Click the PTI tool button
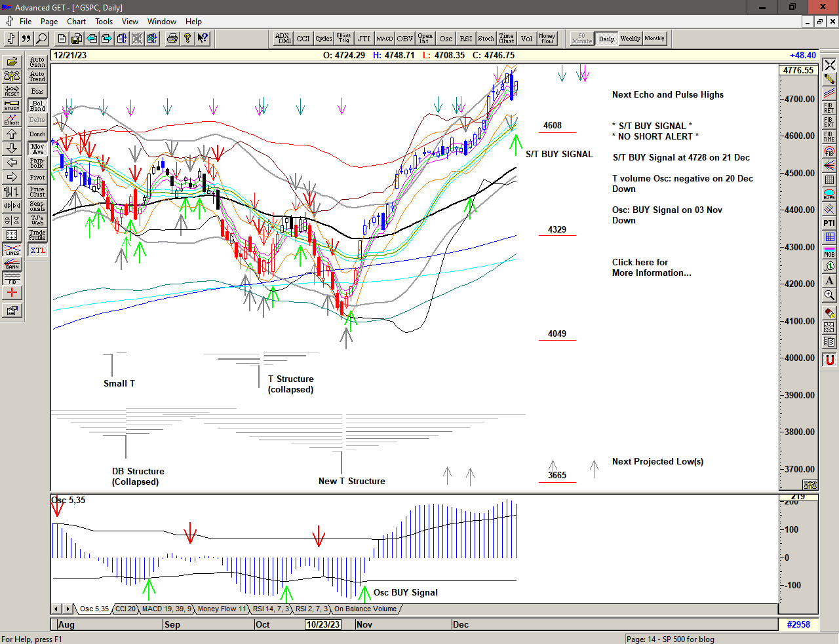 click(x=829, y=223)
